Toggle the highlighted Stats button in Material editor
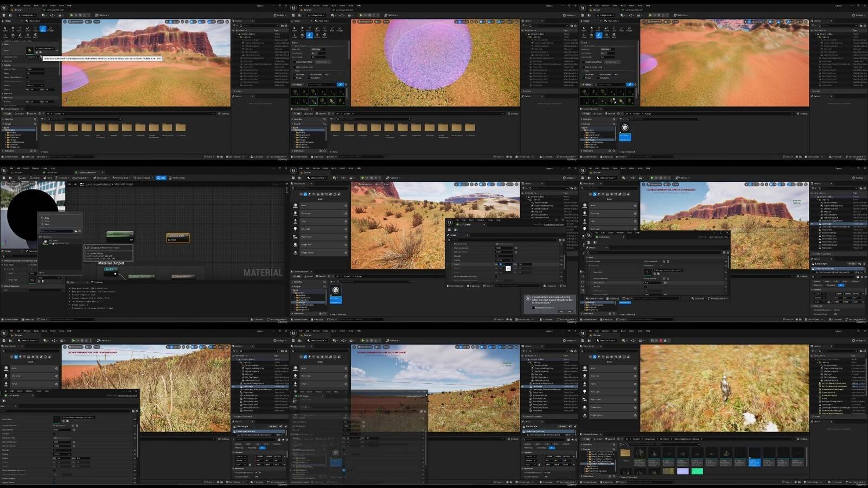Viewport: 868px width, 488px height. click(161, 178)
